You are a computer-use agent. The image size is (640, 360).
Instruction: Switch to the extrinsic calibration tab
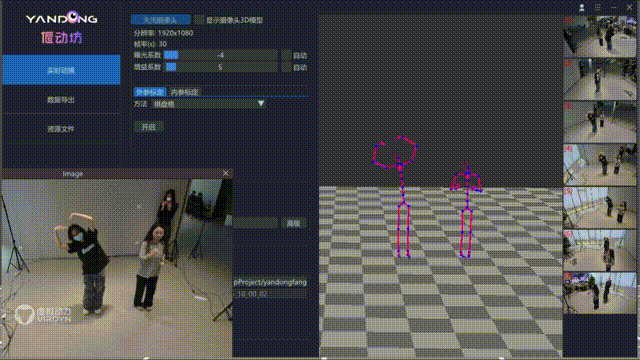coord(150,92)
